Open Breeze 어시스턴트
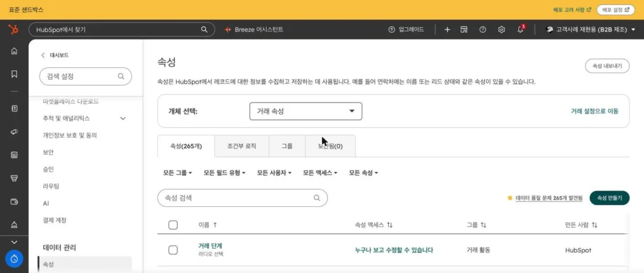The height and width of the screenshot is (273, 644). pyautogui.click(x=254, y=30)
